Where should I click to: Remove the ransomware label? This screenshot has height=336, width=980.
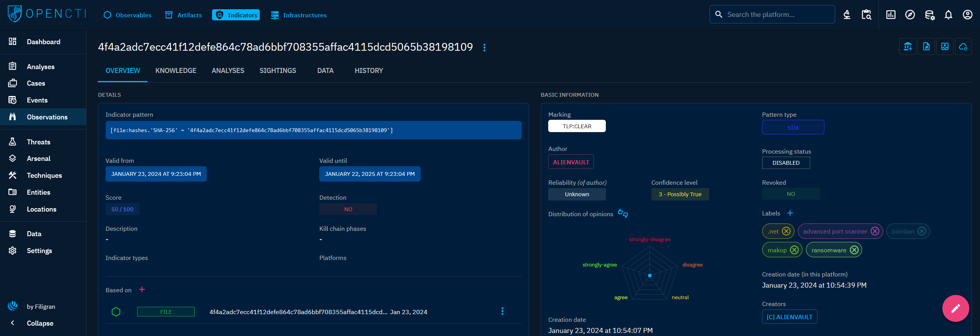[854, 250]
